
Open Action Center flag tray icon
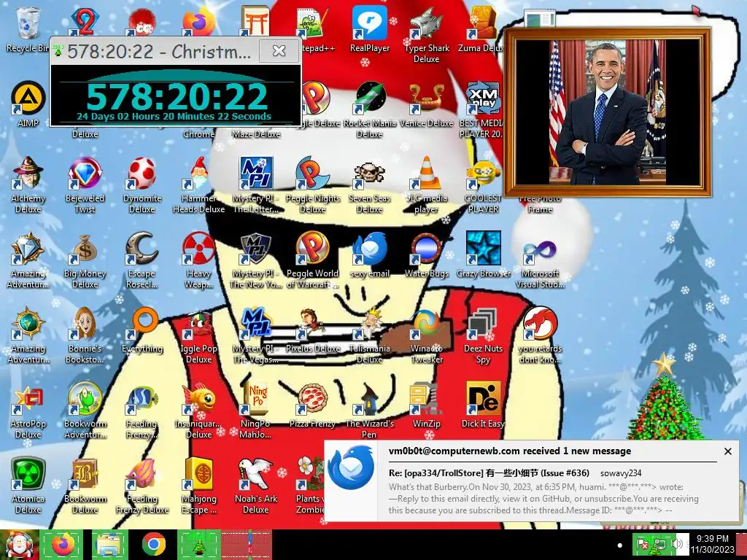coord(643,544)
